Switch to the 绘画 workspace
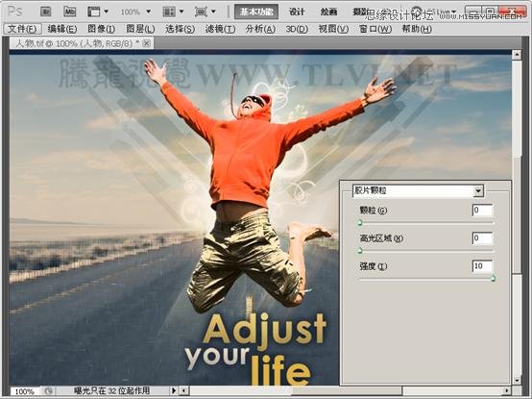 click(x=328, y=12)
